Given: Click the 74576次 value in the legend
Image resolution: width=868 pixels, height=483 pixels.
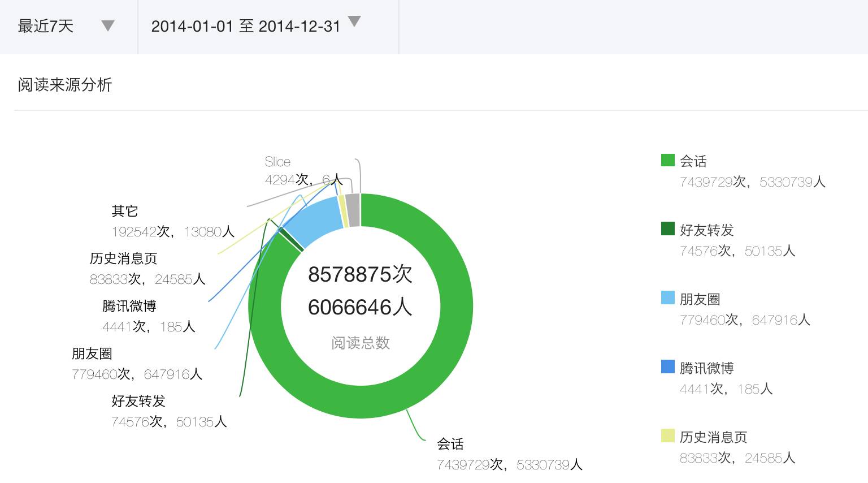Looking at the screenshot, I should pos(706,251).
